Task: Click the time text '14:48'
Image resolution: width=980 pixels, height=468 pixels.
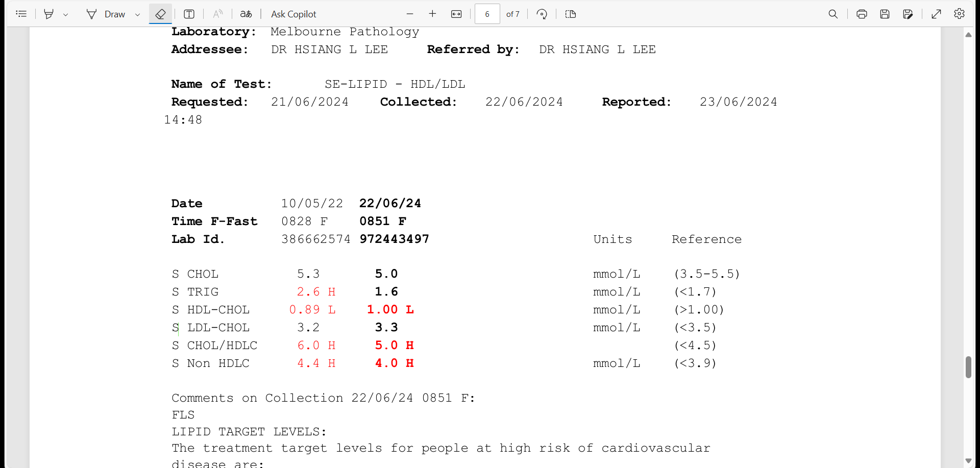Action: coord(183,120)
